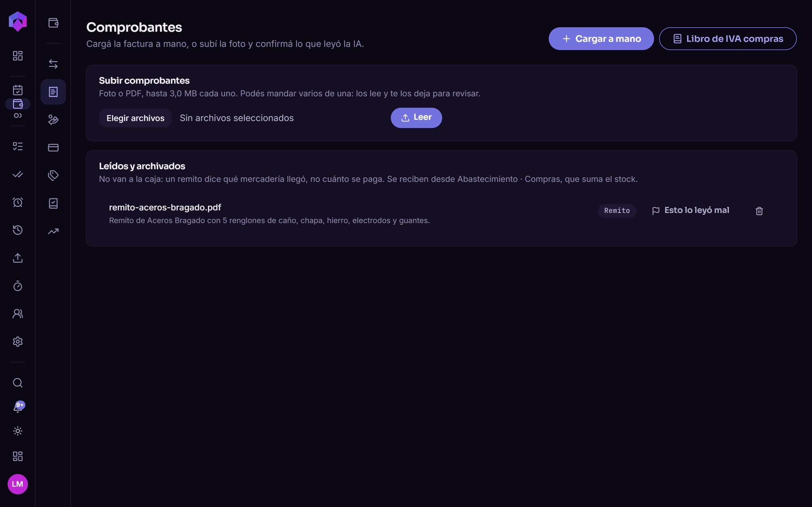812x507 pixels.
Task: Select the Comprobantes receipt tab in submenu
Action: click(x=53, y=92)
